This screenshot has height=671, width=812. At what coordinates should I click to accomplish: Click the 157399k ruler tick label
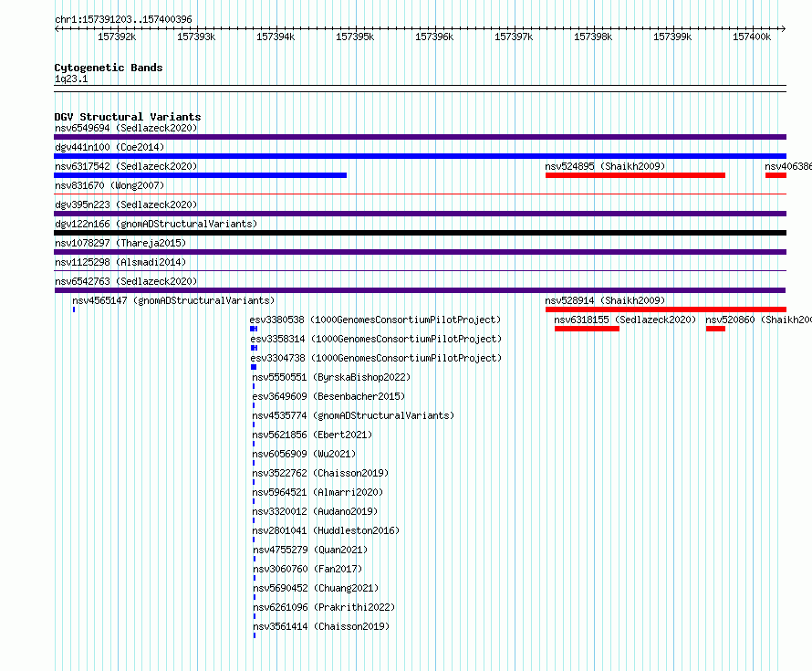(672, 37)
